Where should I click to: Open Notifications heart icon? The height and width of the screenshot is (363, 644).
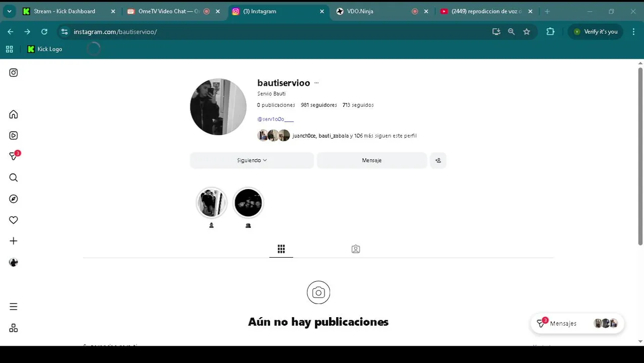click(x=14, y=220)
